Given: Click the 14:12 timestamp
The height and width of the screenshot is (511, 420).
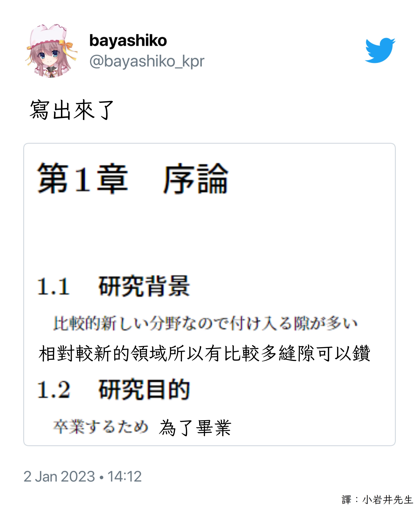Looking at the screenshot, I should click(125, 476).
